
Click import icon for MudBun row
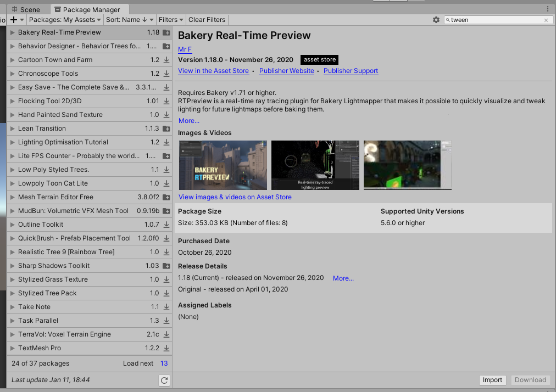tap(166, 211)
